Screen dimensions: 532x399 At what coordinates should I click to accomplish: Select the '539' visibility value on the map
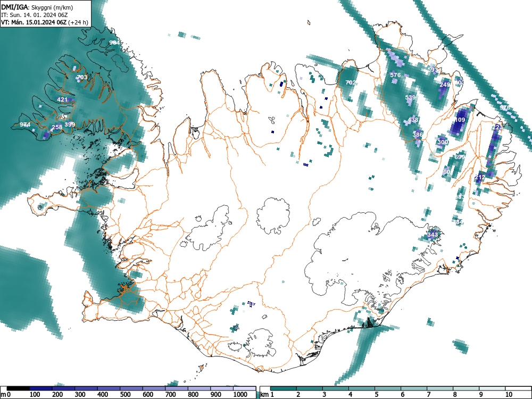[x=411, y=97]
